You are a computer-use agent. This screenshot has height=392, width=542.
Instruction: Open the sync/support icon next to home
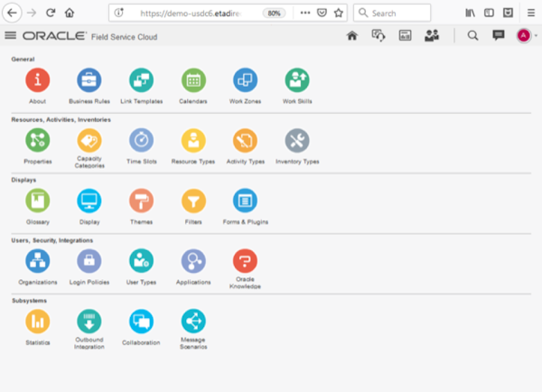[x=378, y=35]
